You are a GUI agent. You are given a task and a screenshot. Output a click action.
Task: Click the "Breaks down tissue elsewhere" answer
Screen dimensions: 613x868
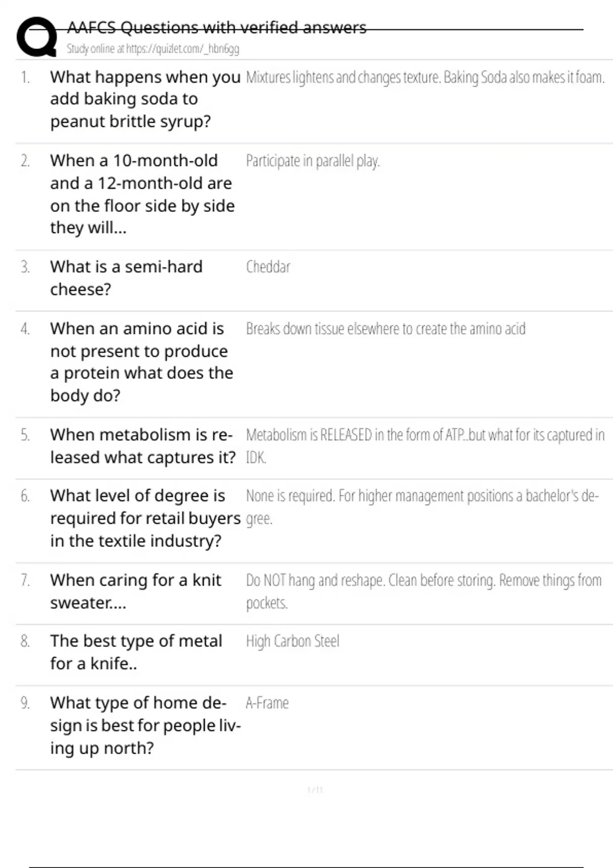point(386,329)
